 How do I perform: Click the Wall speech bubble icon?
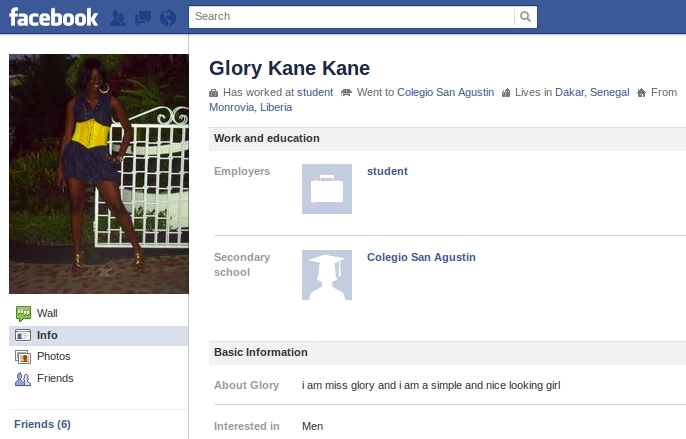tap(23, 313)
